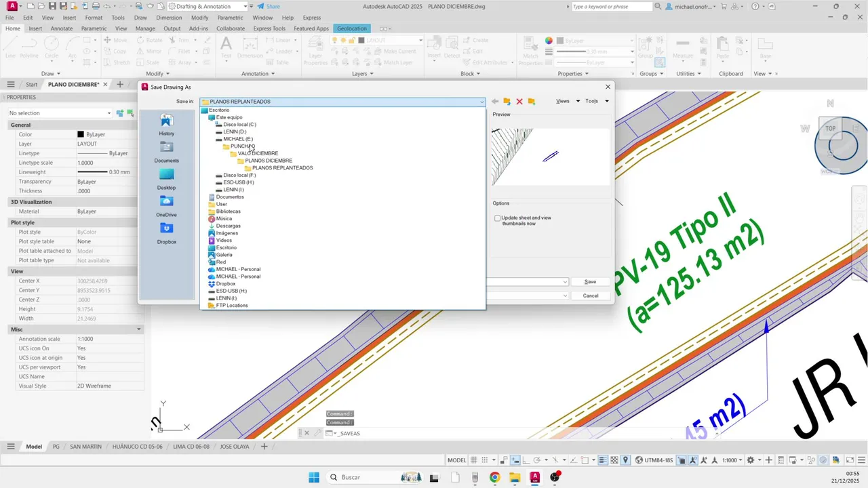Open the layout list hamburger menu

(11, 447)
